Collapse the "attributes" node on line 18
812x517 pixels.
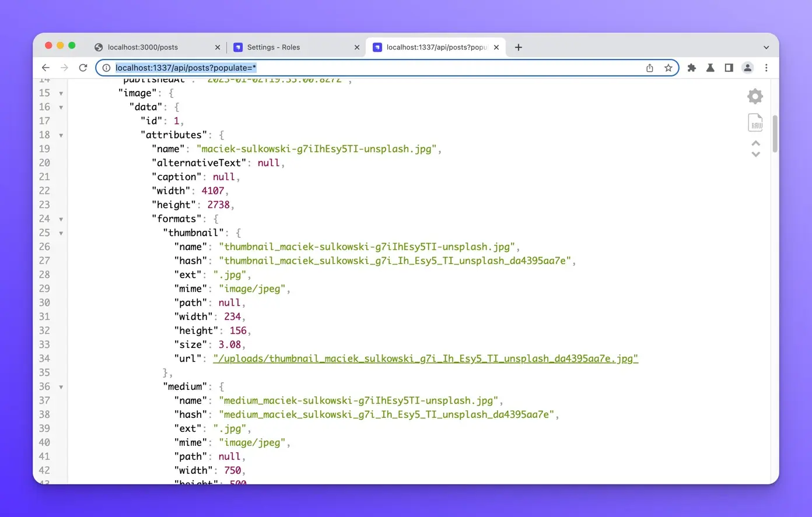pyautogui.click(x=61, y=135)
